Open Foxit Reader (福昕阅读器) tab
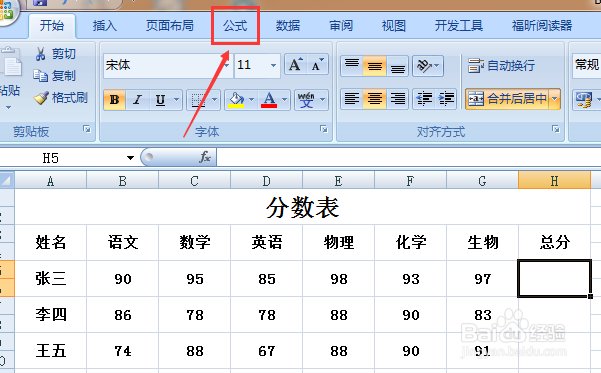The image size is (601, 373). (542, 26)
